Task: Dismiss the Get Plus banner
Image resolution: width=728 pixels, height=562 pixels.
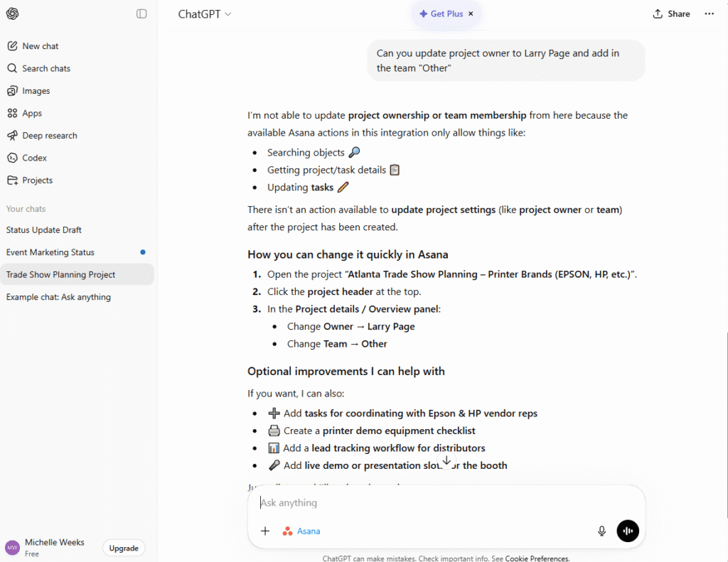Action: coord(471,13)
